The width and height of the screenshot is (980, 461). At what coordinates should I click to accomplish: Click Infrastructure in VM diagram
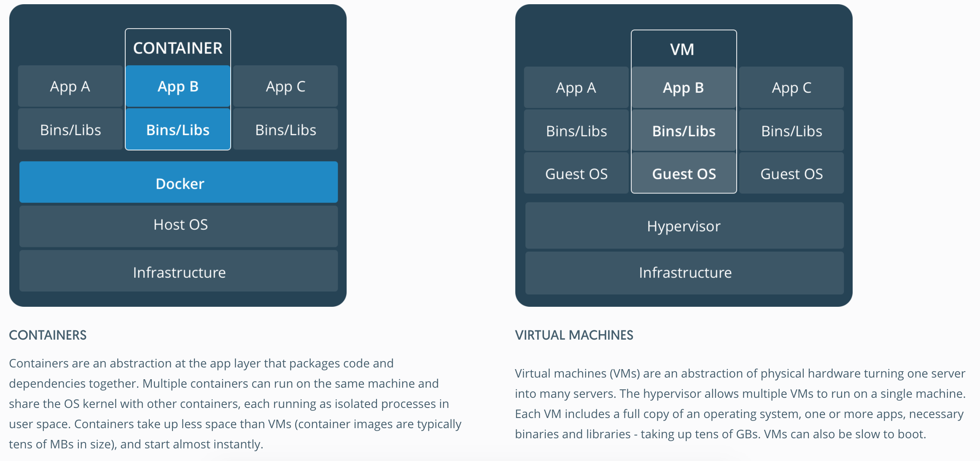[x=684, y=273]
